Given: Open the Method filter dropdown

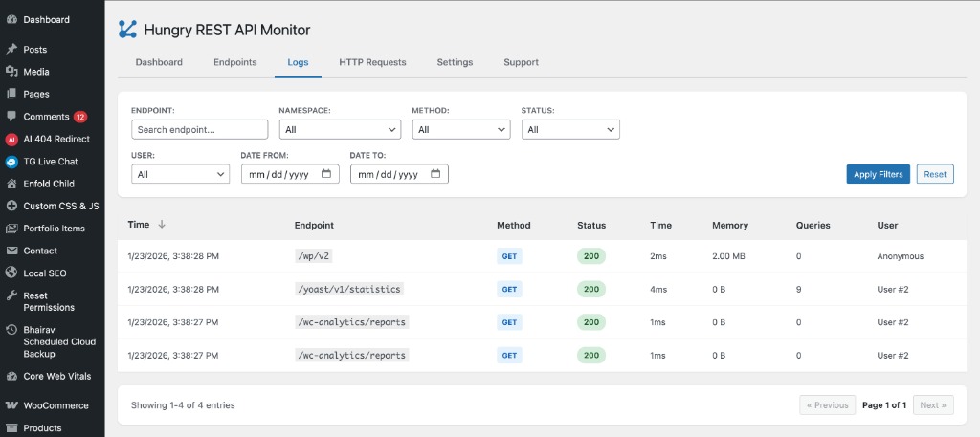Looking at the screenshot, I should tap(461, 130).
